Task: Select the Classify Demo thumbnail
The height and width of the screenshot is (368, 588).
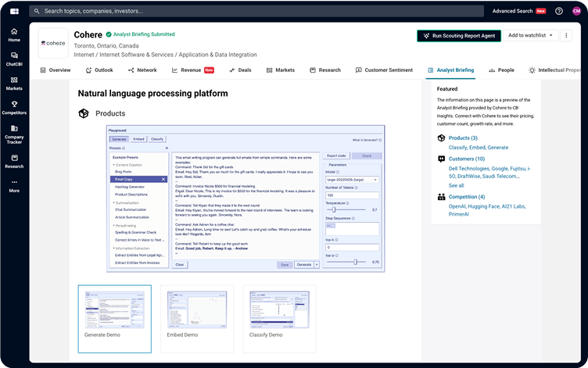Action: 279,313
